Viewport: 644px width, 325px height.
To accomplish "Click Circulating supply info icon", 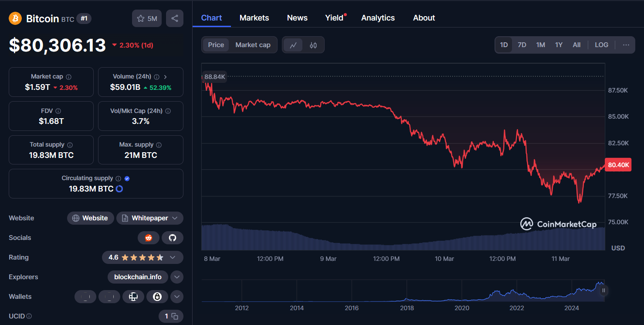I will point(118,178).
